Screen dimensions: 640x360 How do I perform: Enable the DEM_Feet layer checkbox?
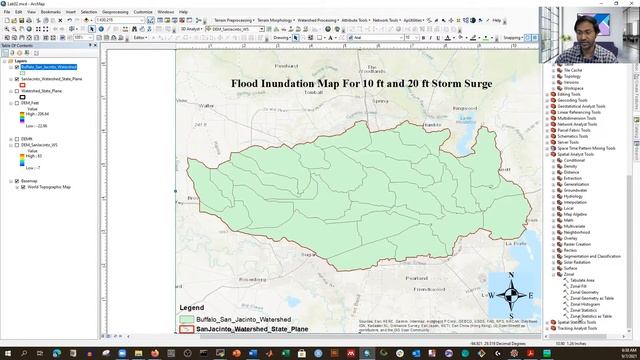[17, 103]
